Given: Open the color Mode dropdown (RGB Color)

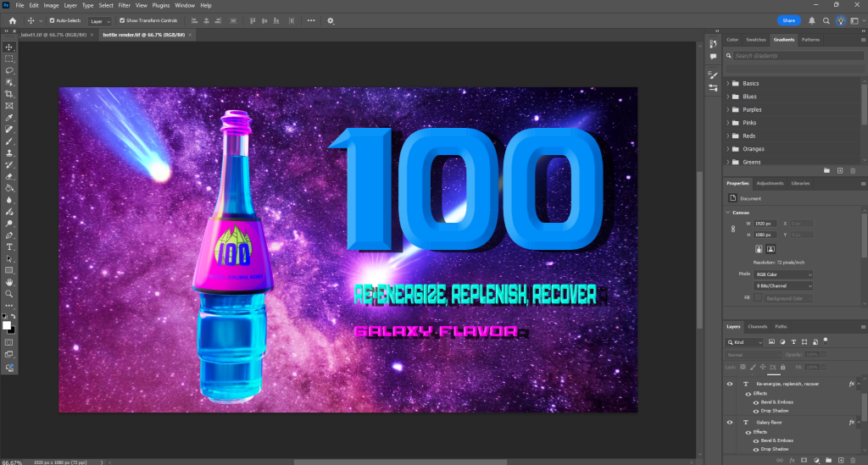Looking at the screenshot, I should (784, 274).
